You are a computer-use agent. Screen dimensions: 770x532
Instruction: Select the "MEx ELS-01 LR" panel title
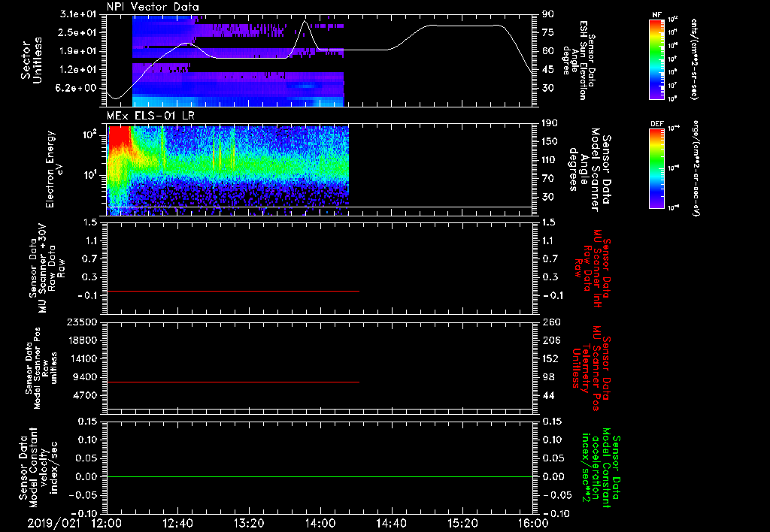tap(150, 116)
